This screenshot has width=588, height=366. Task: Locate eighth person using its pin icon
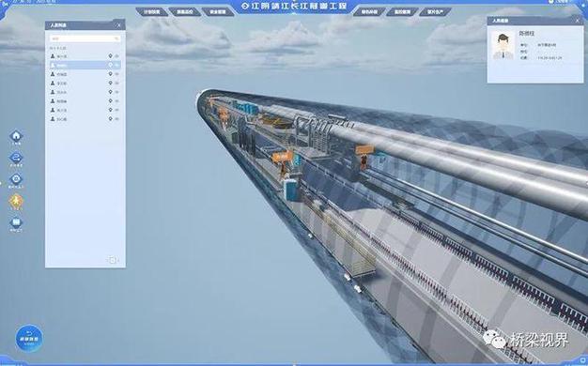pos(110,119)
